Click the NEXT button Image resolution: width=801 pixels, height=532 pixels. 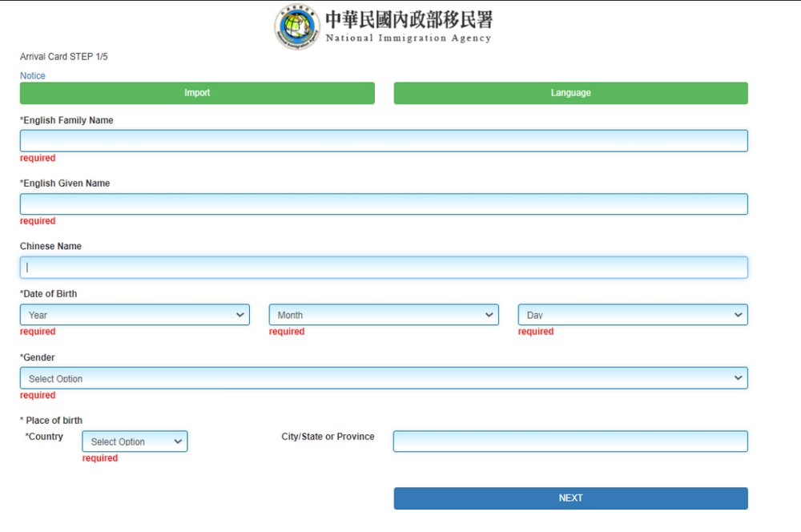pos(570,498)
